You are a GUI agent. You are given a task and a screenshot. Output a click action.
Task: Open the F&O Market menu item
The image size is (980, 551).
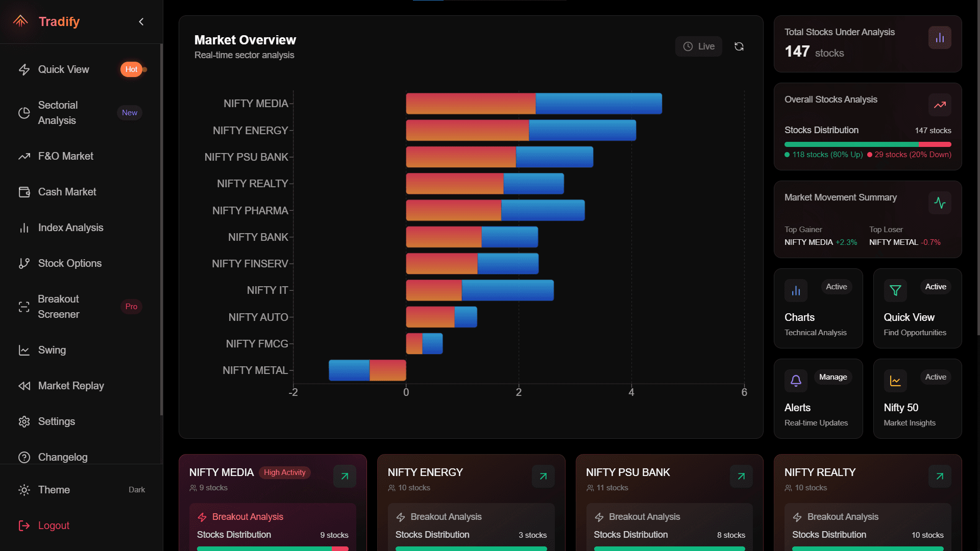pyautogui.click(x=65, y=156)
